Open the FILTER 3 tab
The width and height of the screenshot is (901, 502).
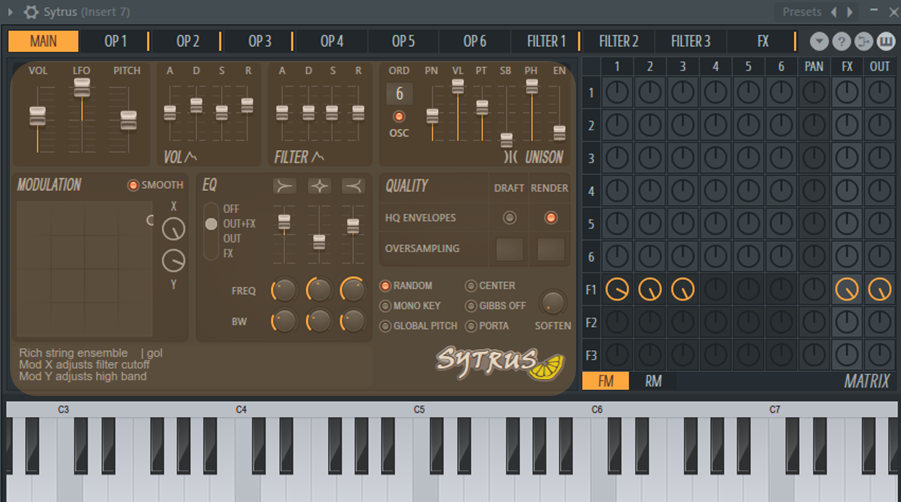tap(691, 41)
